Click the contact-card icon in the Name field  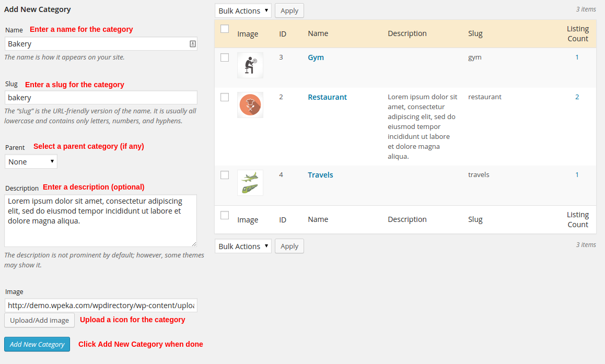tap(192, 44)
